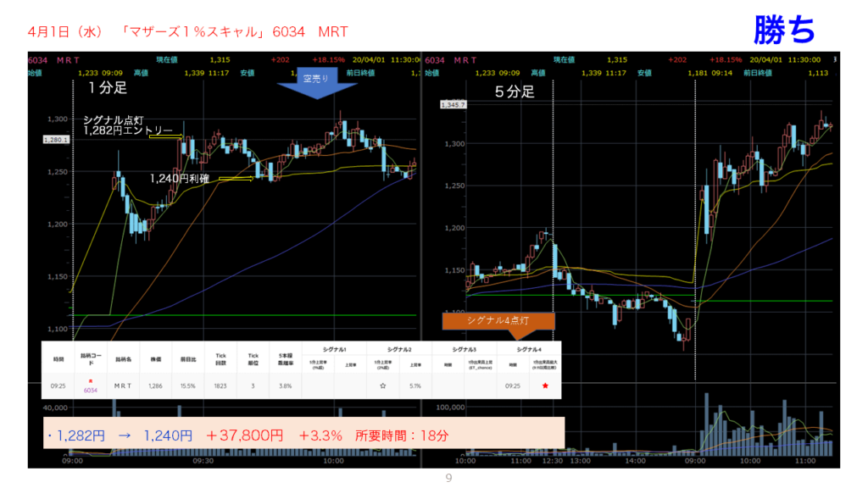Viewport: 868px width, 488px height.
Task: Click the +37,800円 profit figure
Action: click(244, 436)
